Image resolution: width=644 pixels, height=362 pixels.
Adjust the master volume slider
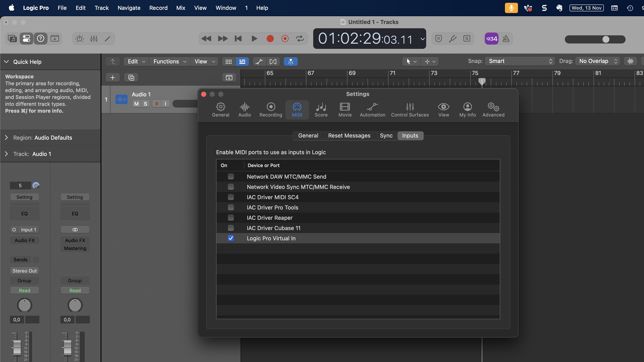(x=605, y=39)
